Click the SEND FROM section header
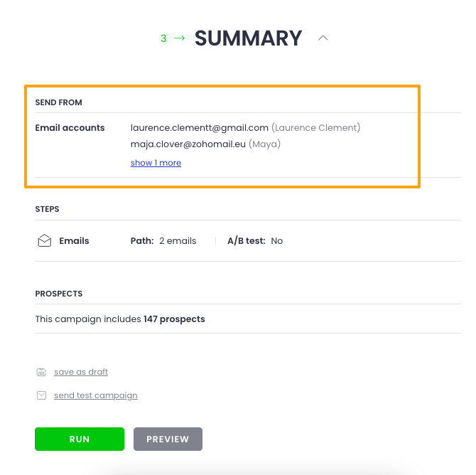 (x=58, y=102)
